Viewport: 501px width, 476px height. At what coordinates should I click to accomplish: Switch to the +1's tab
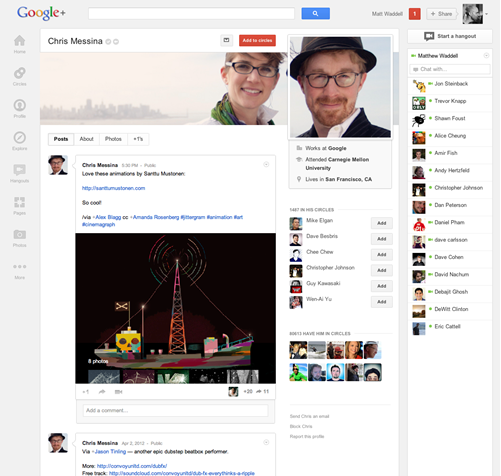(x=138, y=139)
